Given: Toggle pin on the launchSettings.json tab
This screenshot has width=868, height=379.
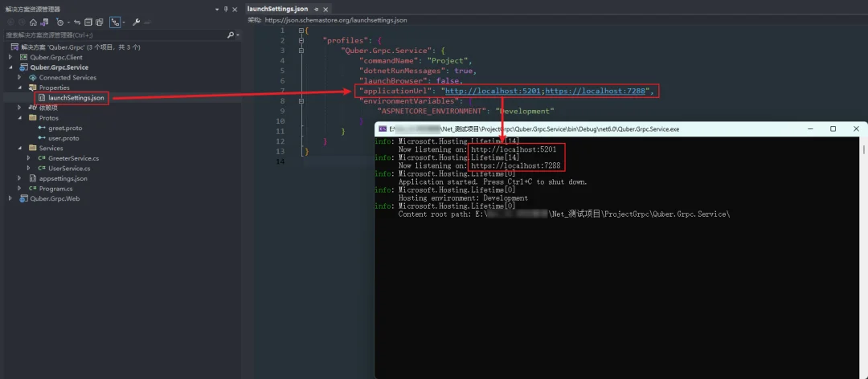Looking at the screenshot, I should 316,10.
